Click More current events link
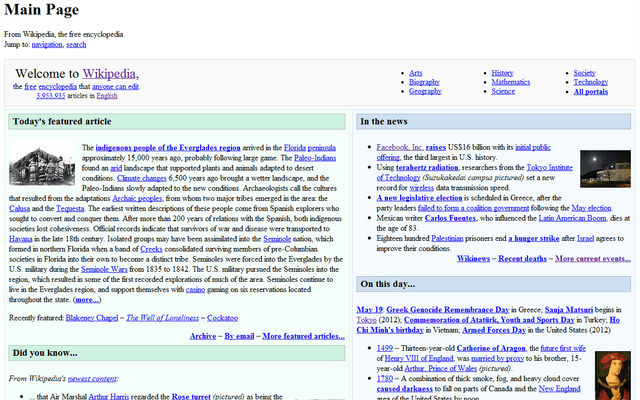The image size is (640, 400). [x=593, y=258]
